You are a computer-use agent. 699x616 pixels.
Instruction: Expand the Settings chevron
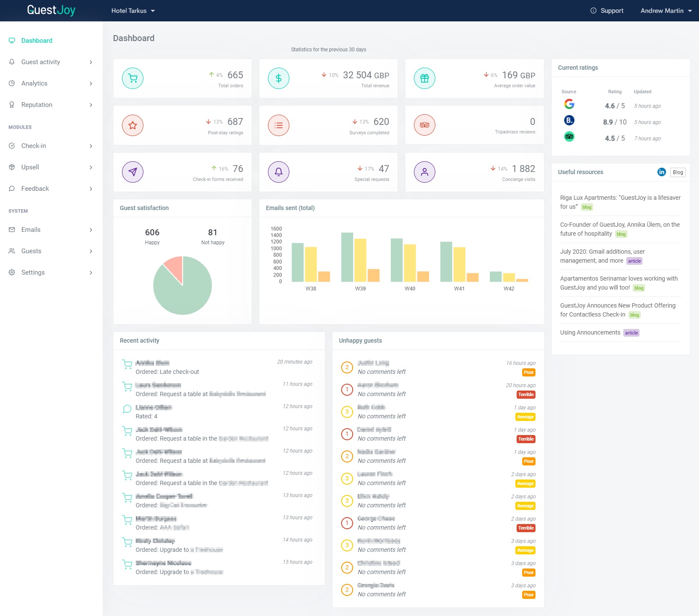[x=91, y=272]
